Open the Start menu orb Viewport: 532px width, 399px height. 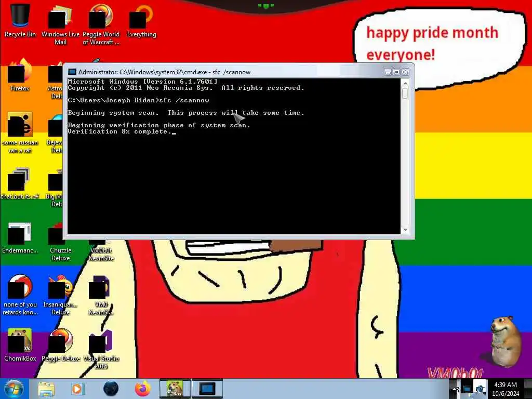(14, 389)
